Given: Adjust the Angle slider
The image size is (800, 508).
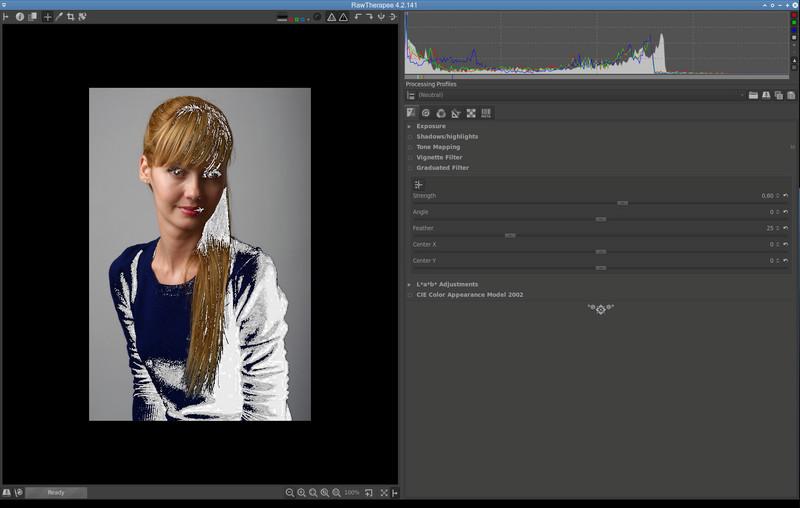Looking at the screenshot, I should [600, 219].
